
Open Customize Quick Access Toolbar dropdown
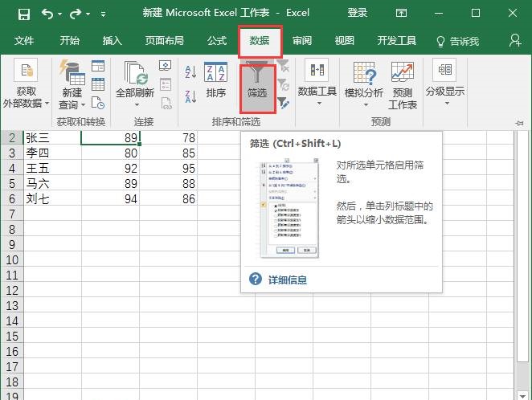103,14
